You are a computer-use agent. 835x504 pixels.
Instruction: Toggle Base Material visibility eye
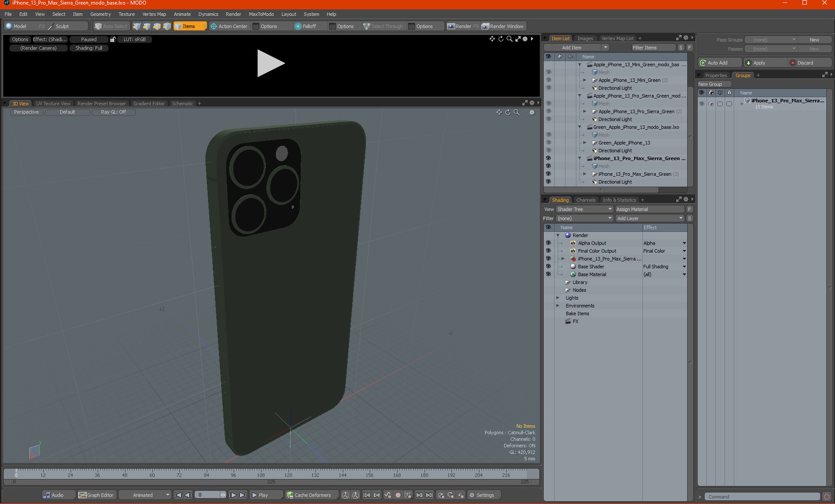[x=548, y=274]
